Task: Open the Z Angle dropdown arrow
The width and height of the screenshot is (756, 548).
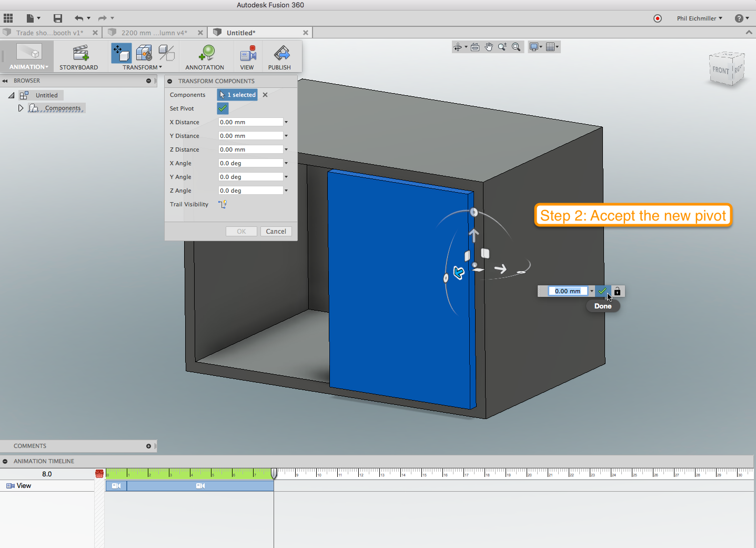Action: (286, 191)
